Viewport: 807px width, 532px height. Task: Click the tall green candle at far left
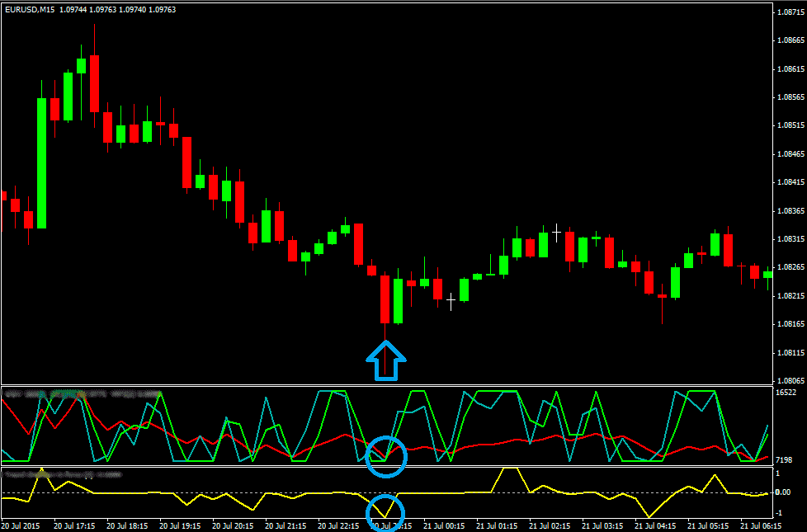click(x=41, y=162)
